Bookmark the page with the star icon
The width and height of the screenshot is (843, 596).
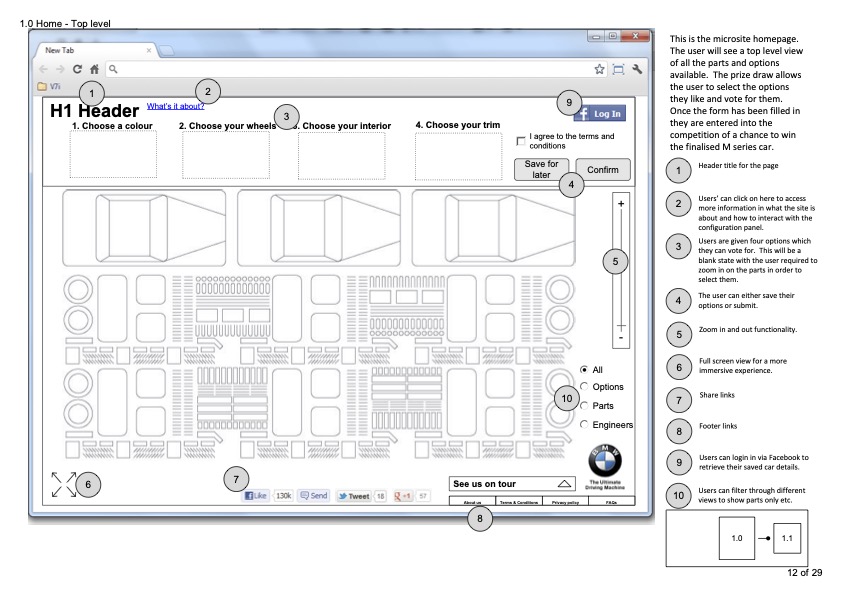click(599, 69)
